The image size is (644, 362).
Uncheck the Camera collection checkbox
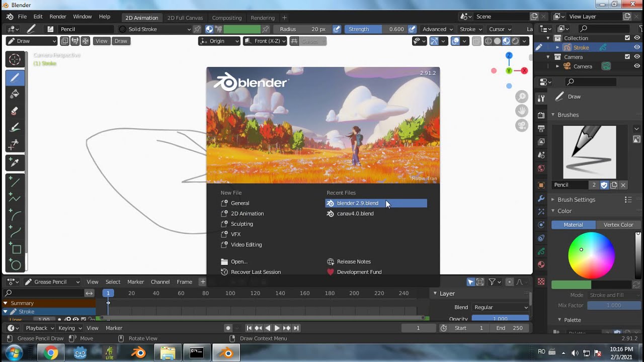[x=627, y=57]
